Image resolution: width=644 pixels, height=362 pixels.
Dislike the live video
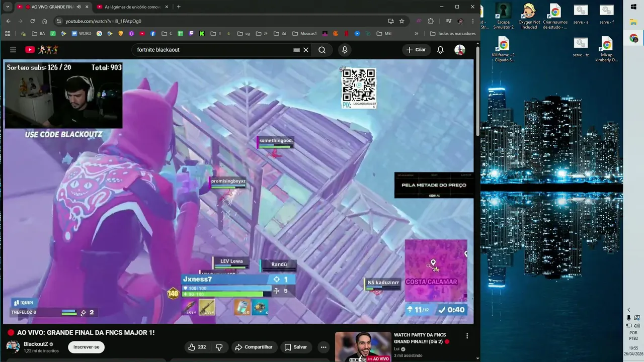219,347
